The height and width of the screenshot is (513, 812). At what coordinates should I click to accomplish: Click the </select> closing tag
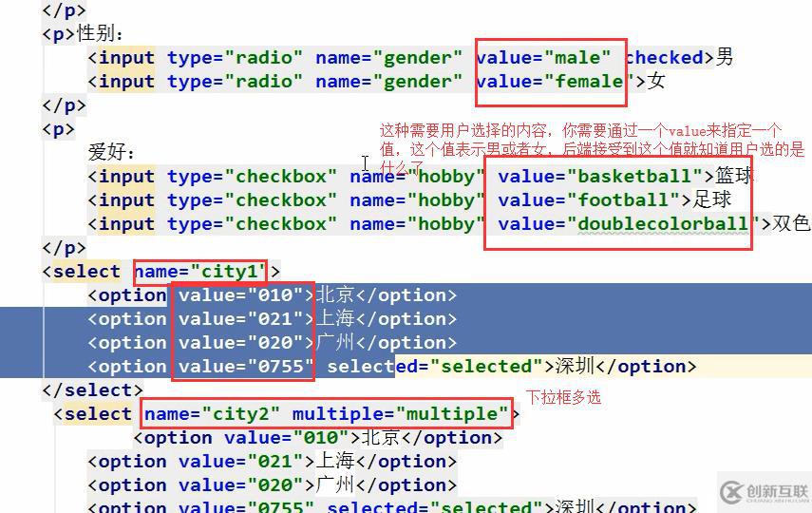pyautogui.click(x=92, y=390)
